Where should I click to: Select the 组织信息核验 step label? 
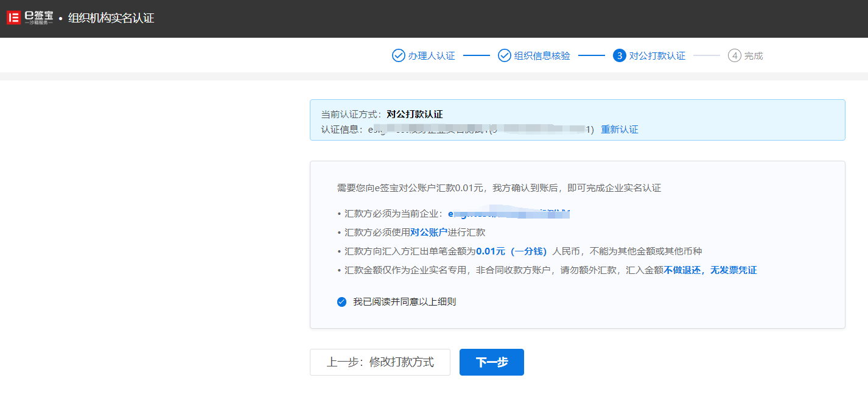tap(542, 55)
